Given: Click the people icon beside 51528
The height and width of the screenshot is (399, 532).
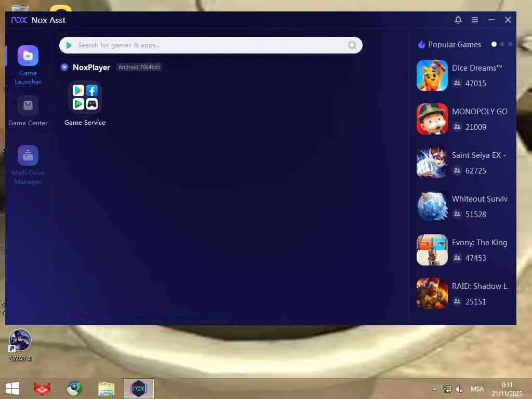Looking at the screenshot, I should (x=457, y=214).
